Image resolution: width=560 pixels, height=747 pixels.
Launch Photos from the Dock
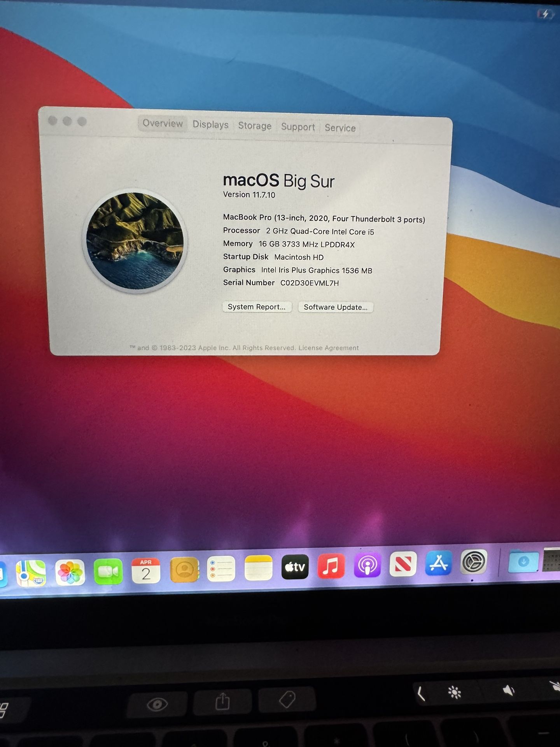pos(70,573)
